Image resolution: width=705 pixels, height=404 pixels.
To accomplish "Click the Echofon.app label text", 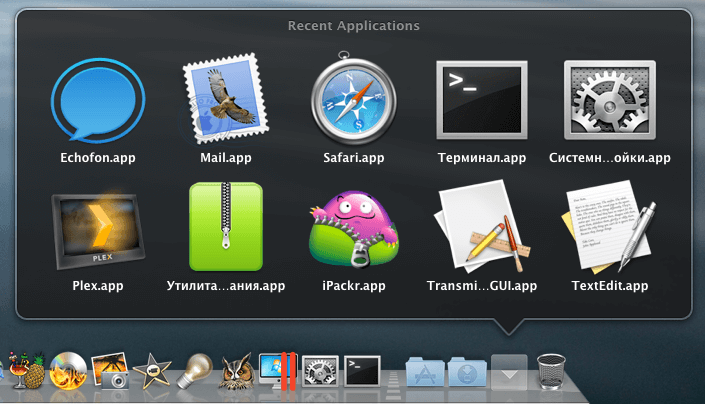I will coord(98,158).
